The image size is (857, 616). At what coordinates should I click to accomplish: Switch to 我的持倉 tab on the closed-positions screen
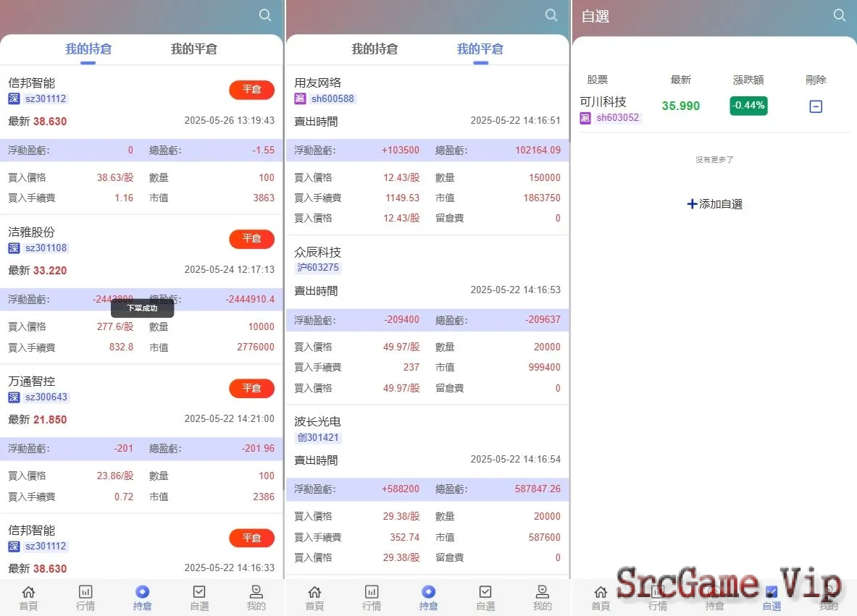tap(375, 49)
